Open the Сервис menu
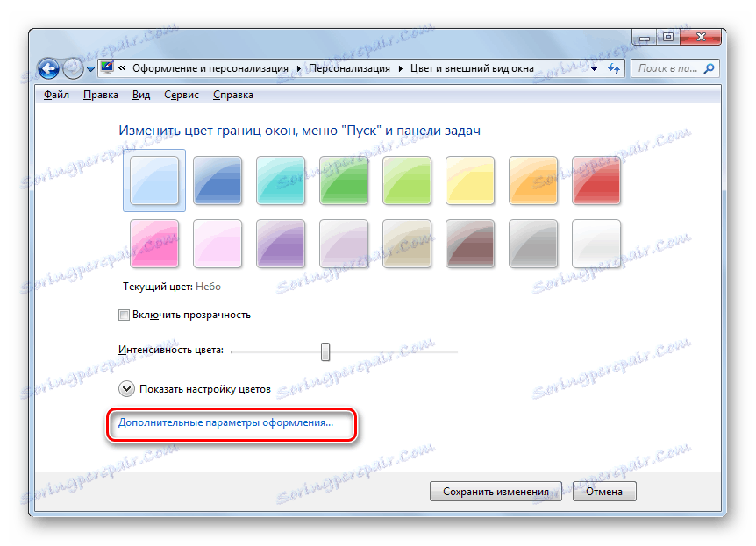Image resolution: width=756 pixels, height=546 pixels. (182, 95)
